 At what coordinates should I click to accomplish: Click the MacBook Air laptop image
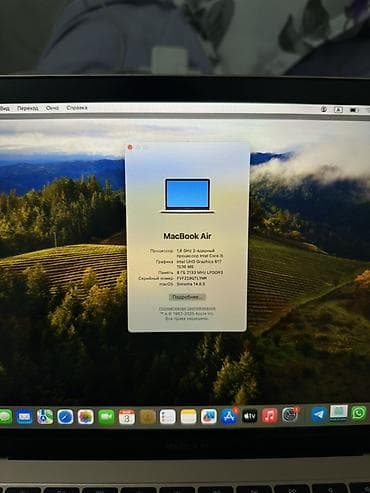tap(188, 196)
